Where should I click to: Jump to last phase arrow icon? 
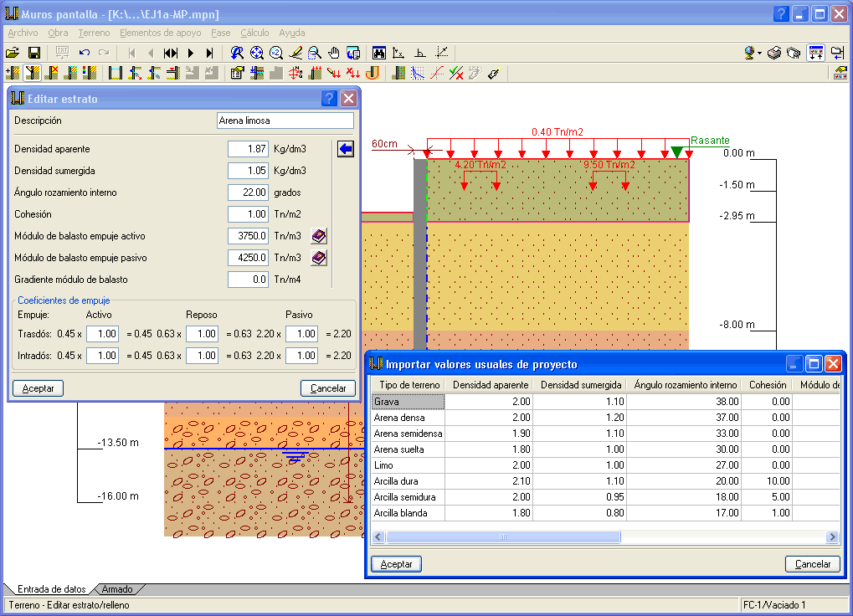pos(210,53)
